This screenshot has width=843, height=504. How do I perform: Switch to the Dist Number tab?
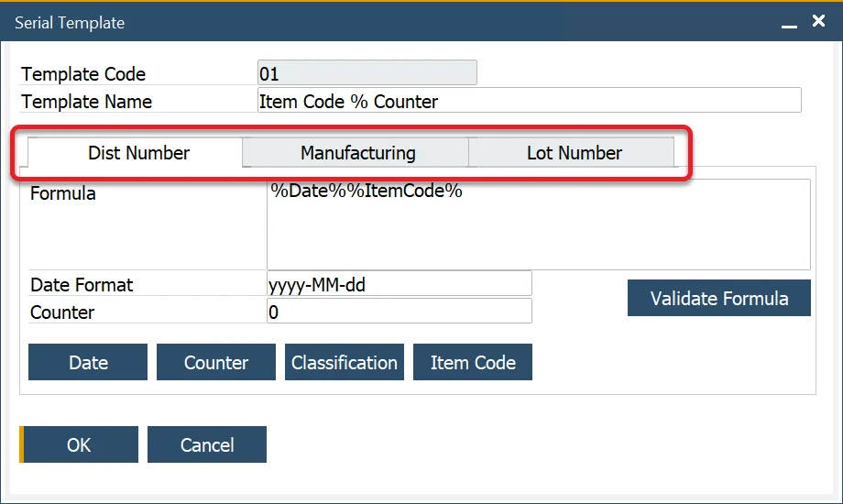click(x=138, y=153)
